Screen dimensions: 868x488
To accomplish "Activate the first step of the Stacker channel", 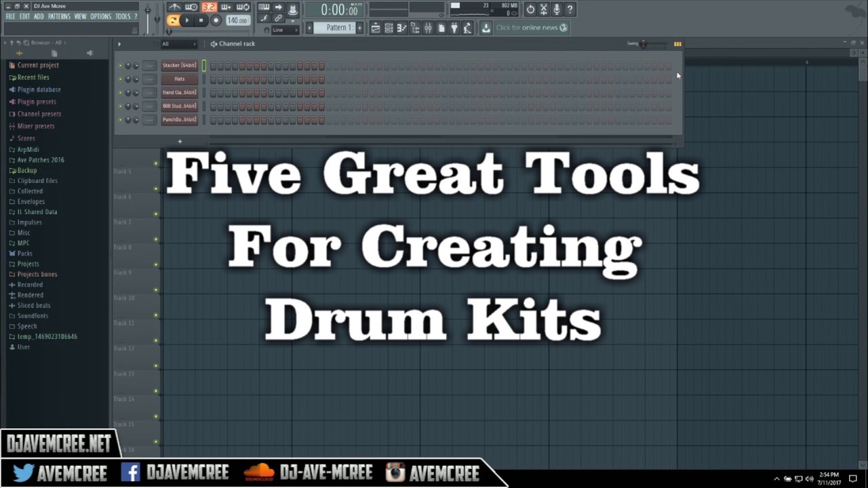I will [213, 65].
